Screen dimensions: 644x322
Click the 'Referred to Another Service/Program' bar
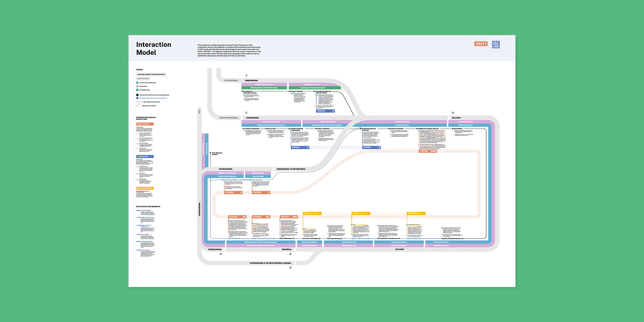[261, 245]
